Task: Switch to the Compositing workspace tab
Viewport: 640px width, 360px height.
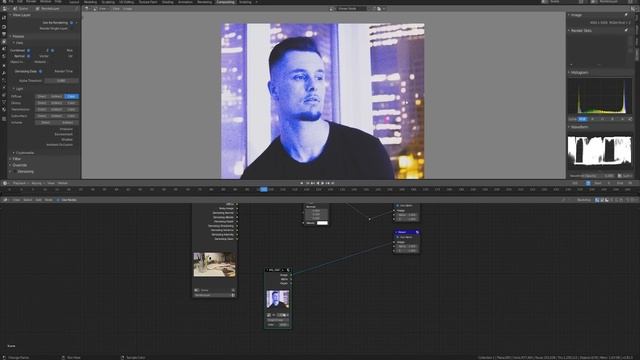Action: pyautogui.click(x=225, y=2)
